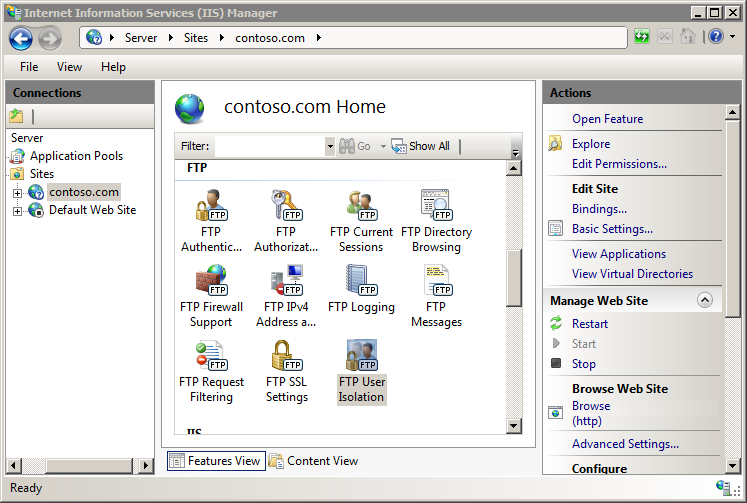Viewport: 747px width, 503px height.
Task: Select the Server node in the tree
Action: 27,138
